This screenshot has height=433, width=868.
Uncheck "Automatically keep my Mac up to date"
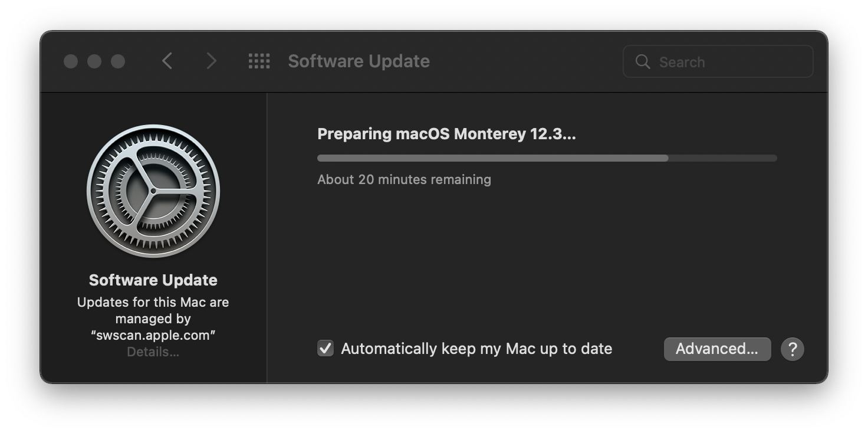[325, 349]
